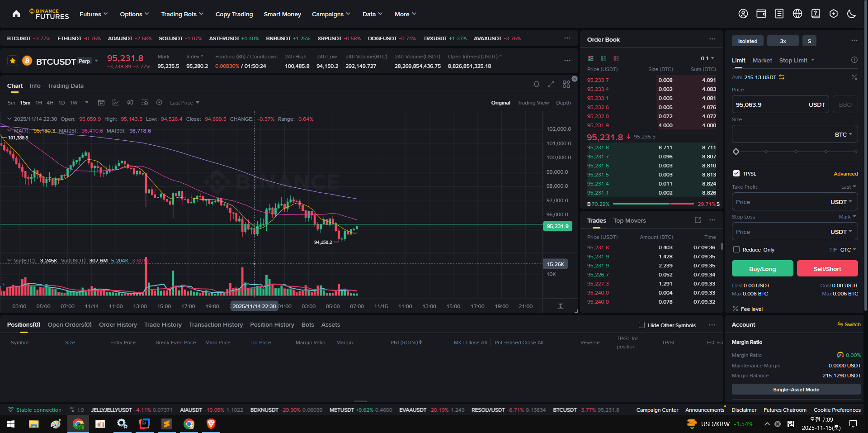Open the Options menu
This screenshot has height=433, width=868.
pyautogui.click(x=134, y=14)
